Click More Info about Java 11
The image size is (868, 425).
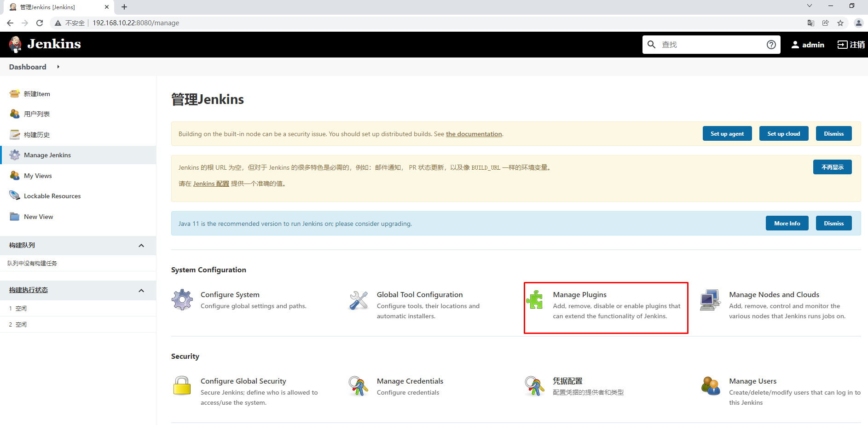787,224
